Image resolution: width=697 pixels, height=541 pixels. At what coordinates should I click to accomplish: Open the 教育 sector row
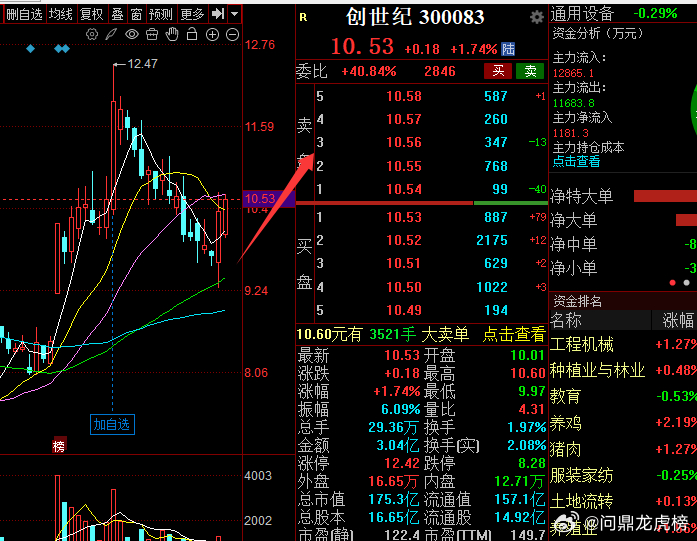pos(623,396)
